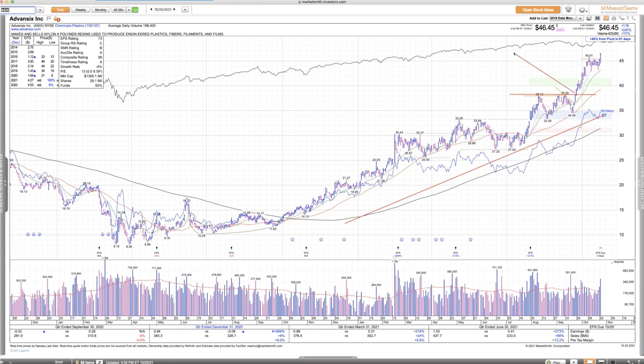Click the After Hours $46.45 price
The height and width of the screenshot is (364, 644).
point(545,28)
